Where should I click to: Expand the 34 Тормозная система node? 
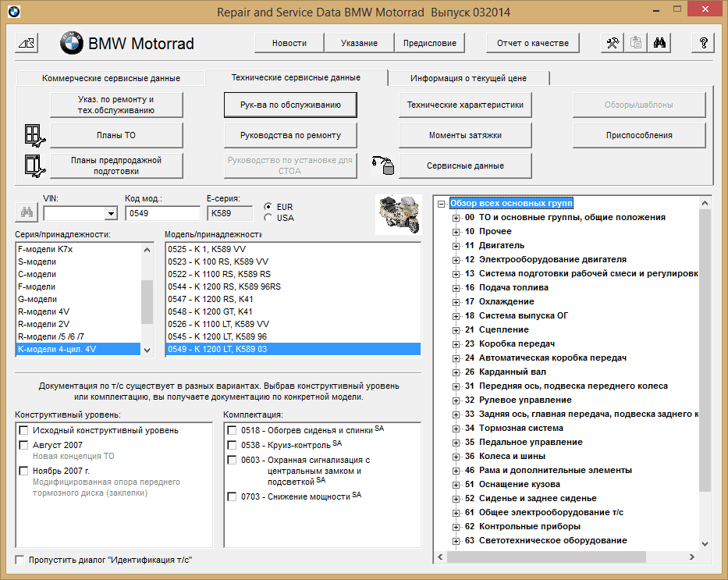coord(456,428)
